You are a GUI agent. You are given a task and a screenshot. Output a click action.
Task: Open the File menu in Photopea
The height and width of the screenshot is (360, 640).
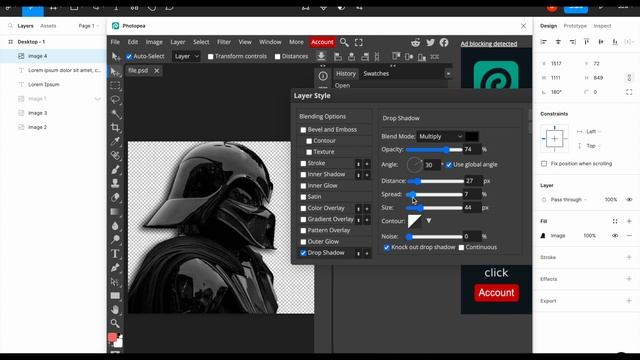pos(115,42)
